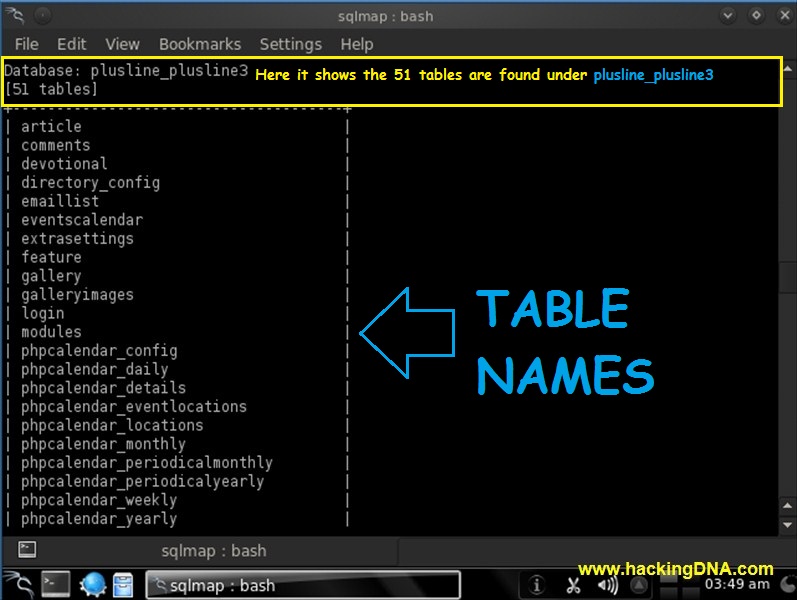Click the window title 'sqlmap : bash'
Screen dimensions: 797x600
pyautogui.click(x=386, y=16)
